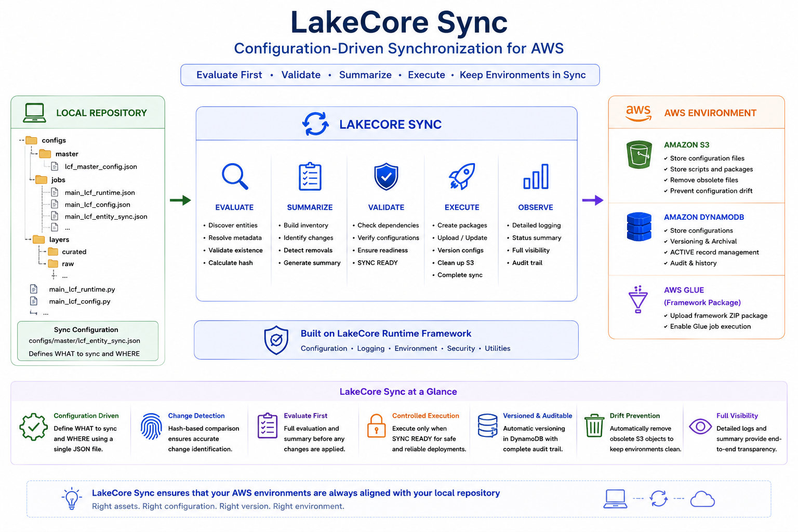
Task: Click the purple AWS Glue funnel icon
Action: [638, 299]
